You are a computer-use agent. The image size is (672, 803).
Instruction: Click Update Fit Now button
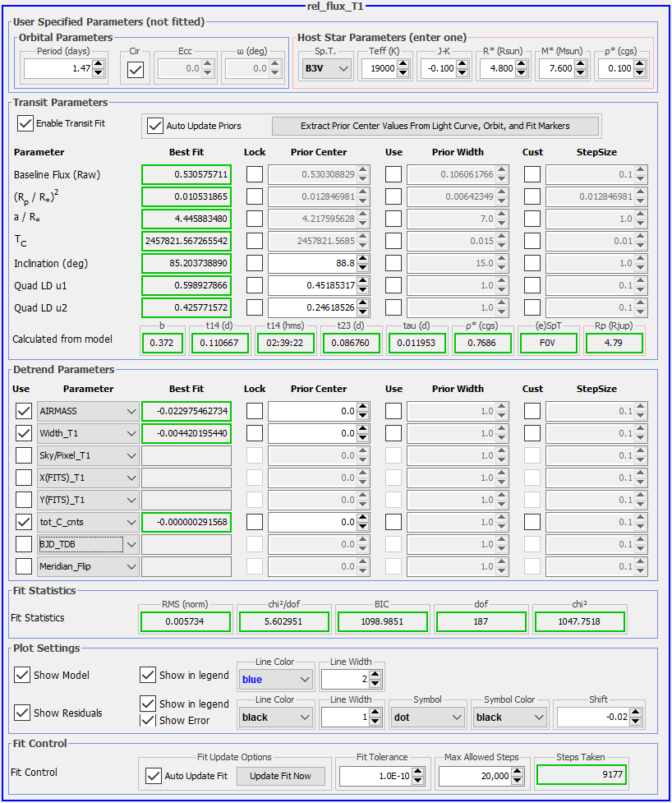(280, 776)
